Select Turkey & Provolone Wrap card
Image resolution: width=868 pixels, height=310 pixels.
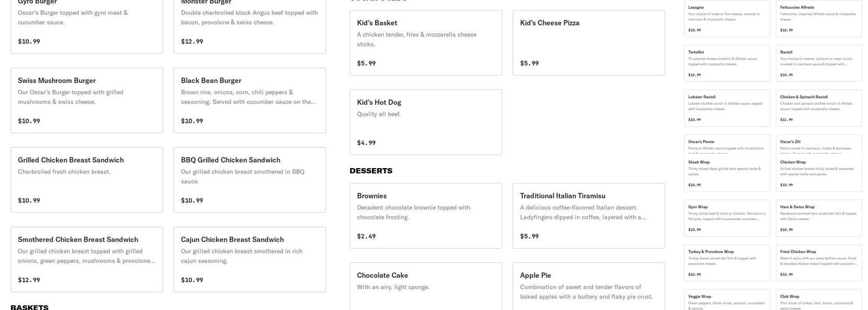727,263
